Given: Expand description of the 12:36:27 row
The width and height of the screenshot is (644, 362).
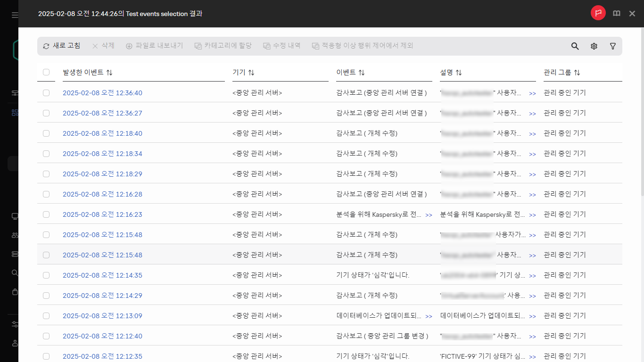Looking at the screenshot, I should [x=532, y=114].
